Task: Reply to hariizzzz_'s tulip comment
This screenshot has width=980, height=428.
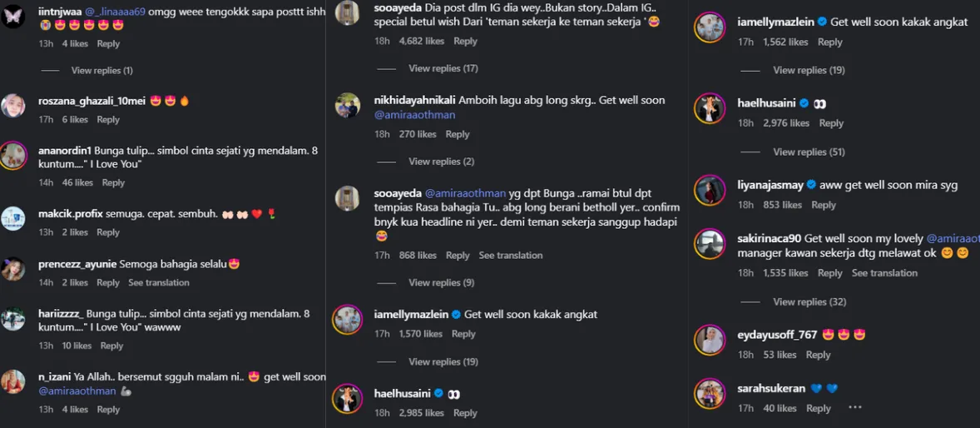Action: [x=111, y=346]
